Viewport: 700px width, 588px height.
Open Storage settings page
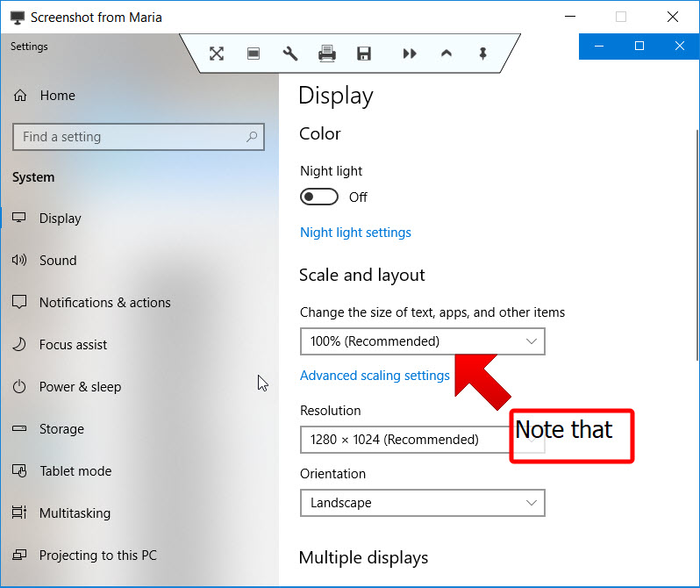(61, 429)
